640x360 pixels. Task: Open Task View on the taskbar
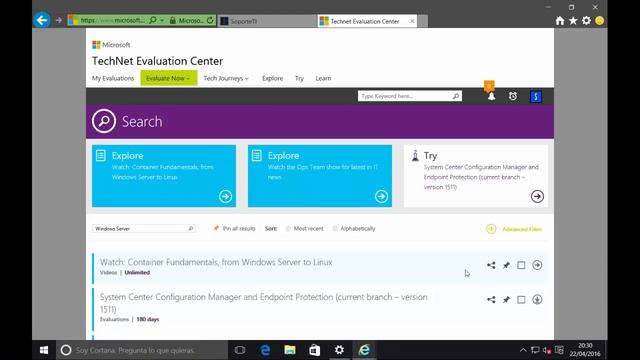(240, 350)
